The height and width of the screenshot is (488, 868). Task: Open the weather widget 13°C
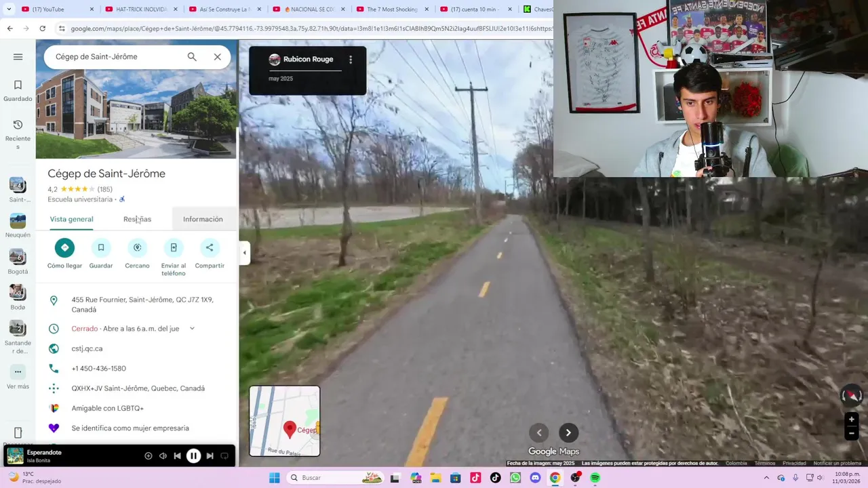(34, 478)
